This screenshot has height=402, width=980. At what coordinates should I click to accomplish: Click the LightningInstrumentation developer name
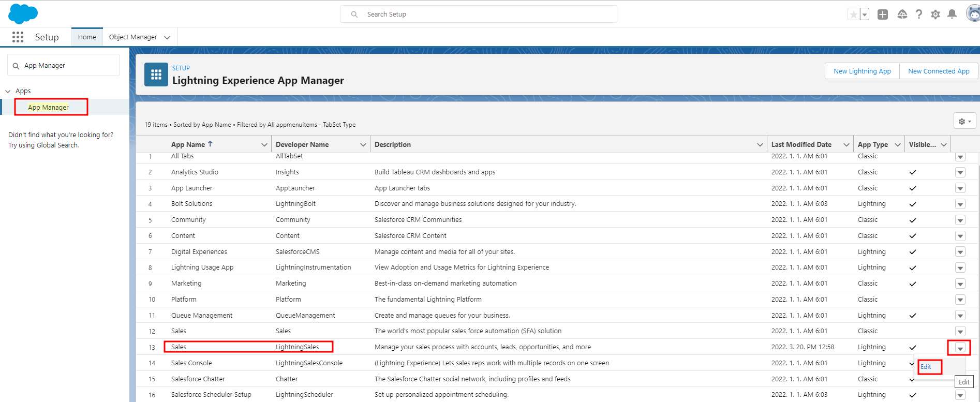[313, 267]
